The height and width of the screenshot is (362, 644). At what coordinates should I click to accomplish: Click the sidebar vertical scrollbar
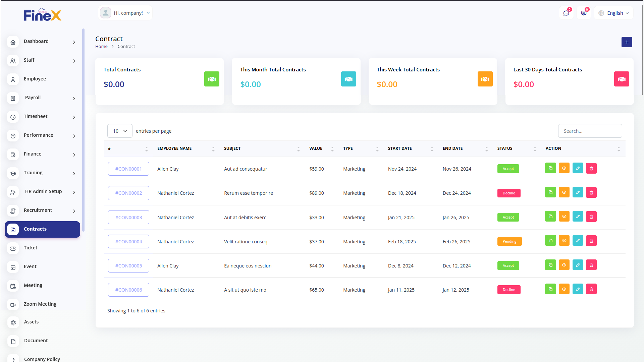coord(83,130)
